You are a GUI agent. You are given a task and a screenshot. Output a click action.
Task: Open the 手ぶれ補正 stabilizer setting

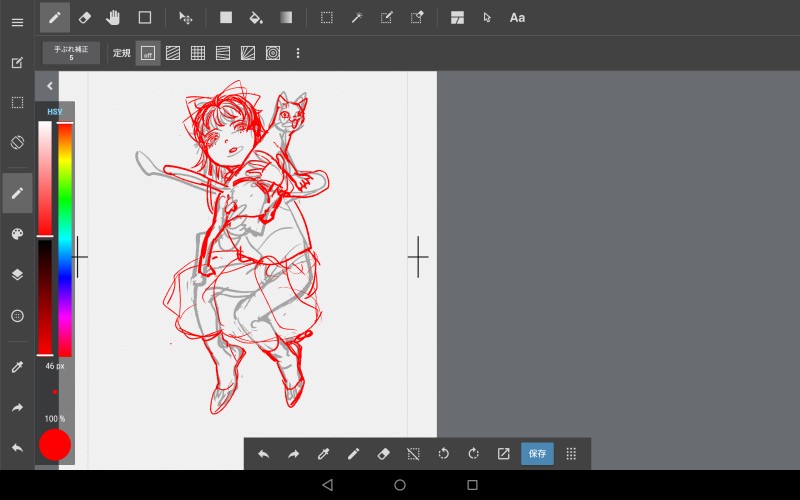click(x=71, y=53)
